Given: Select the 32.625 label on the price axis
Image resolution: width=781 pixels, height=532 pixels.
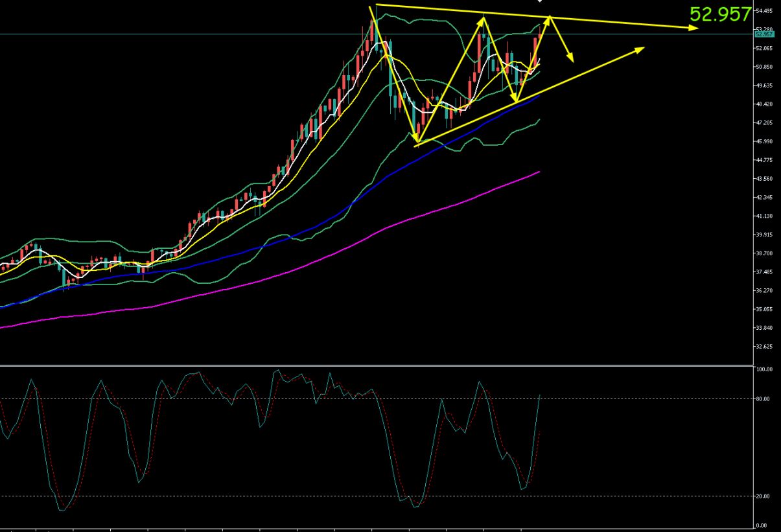Looking at the screenshot, I should tap(764, 347).
